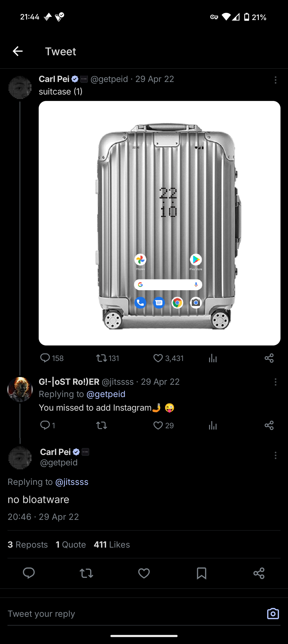288x644 pixels.
Task: Share the suitcase tweet
Action: click(x=269, y=358)
